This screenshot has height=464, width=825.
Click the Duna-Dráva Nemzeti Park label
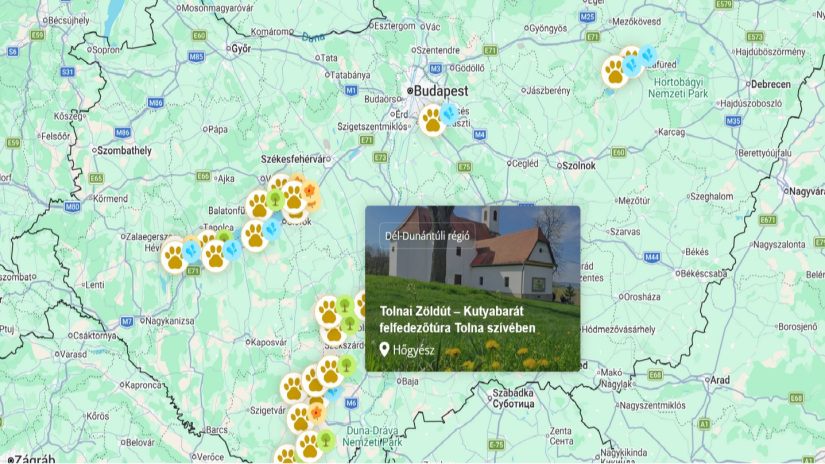pyautogui.click(x=372, y=437)
